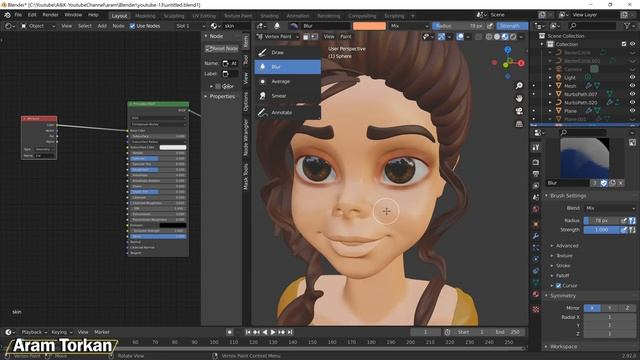640x360 pixels.
Task: Open Keying popover in timeline
Action: [62, 332]
